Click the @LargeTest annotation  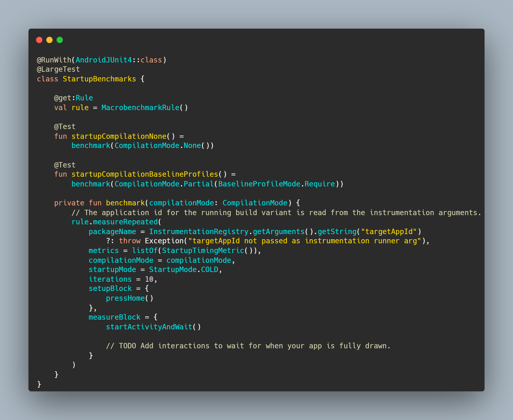click(58, 69)
